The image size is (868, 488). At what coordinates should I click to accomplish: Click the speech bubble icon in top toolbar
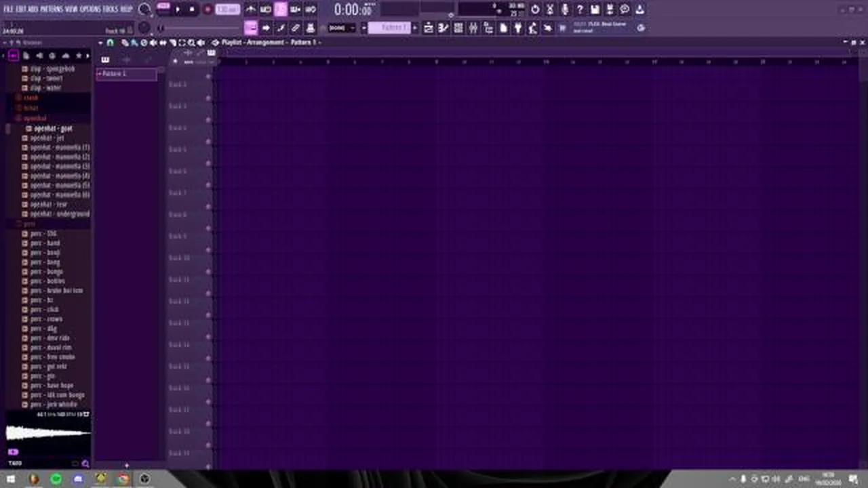pos(625,9)
